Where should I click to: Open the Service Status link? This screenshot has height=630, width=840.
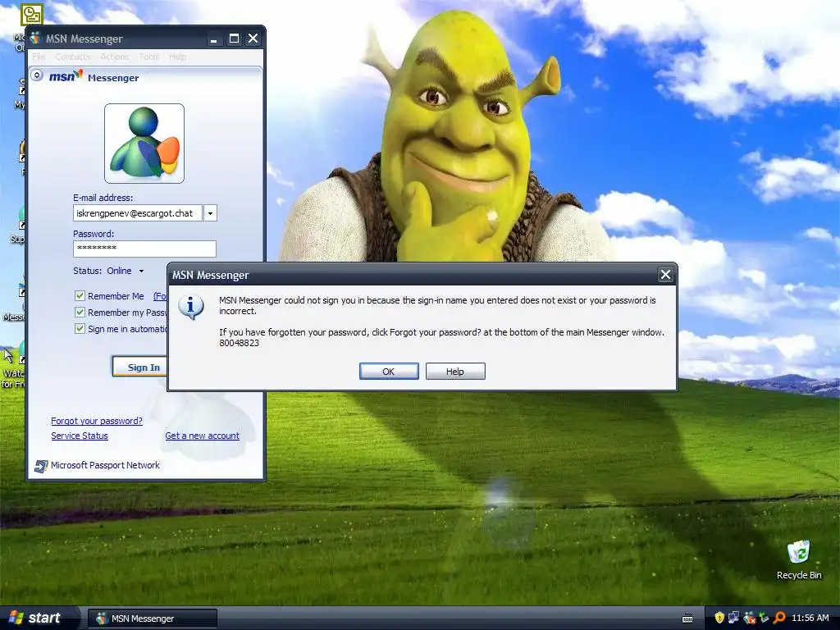click(x=80, y=436)
